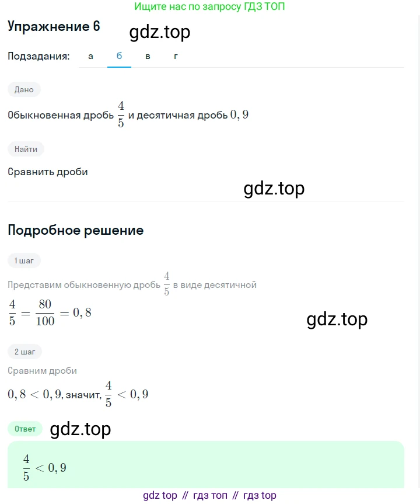Click the gdz.top watermark right of step 1
This screenshot has width=420, height=504.
337,319
